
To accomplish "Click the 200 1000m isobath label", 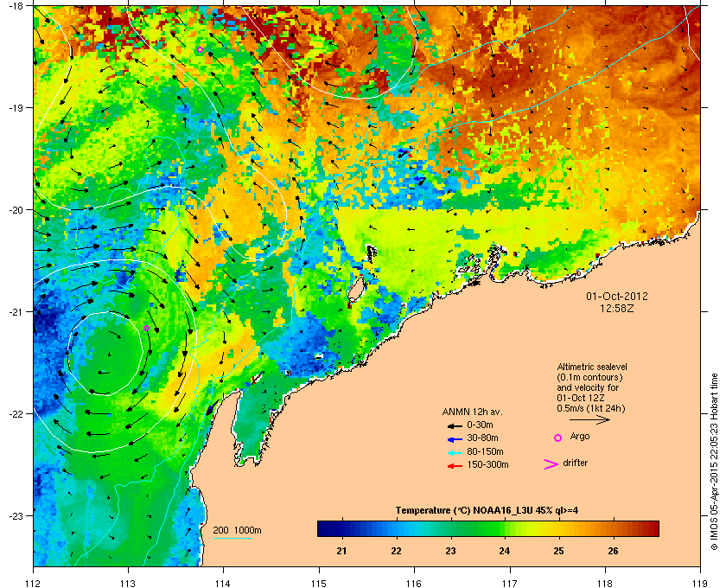I will (x=237, y=531).
